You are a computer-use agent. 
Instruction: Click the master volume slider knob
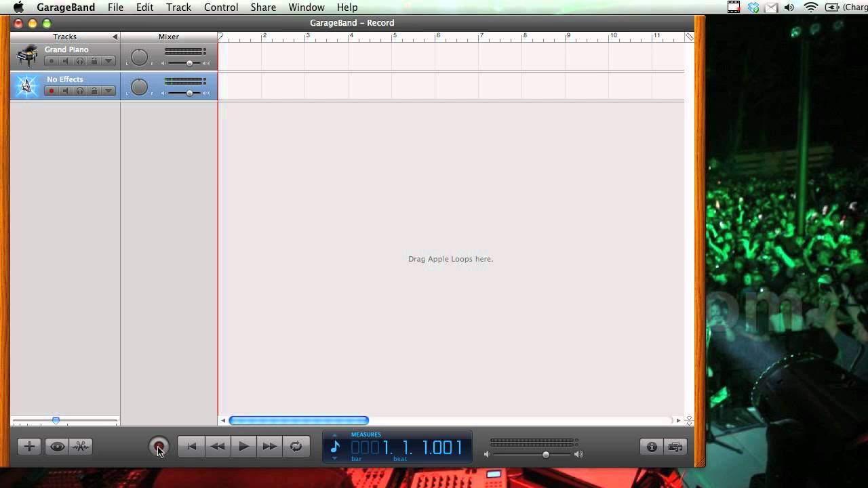click(x=546, y=454)
